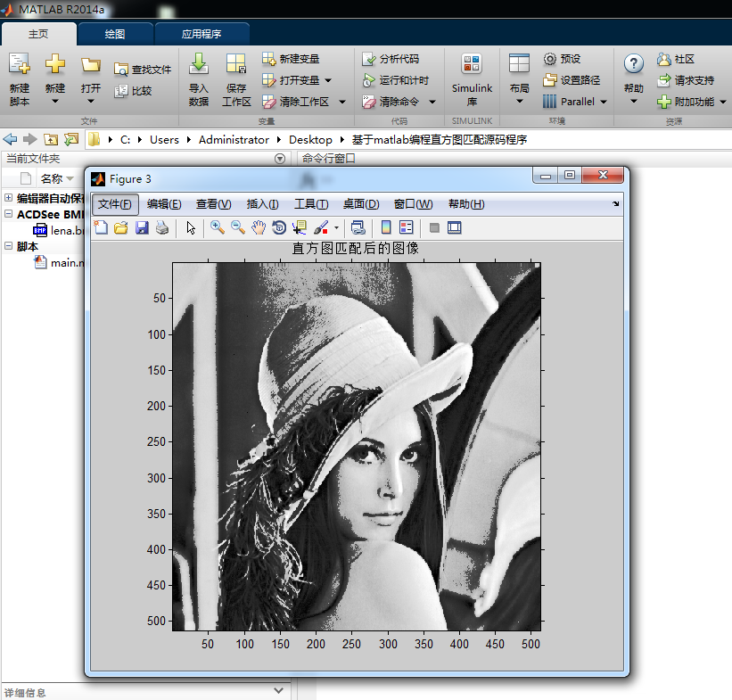This screenshot has width=732, height=700.
Task: Click Insert Colorbar icon
Action: tap(385, 228)
